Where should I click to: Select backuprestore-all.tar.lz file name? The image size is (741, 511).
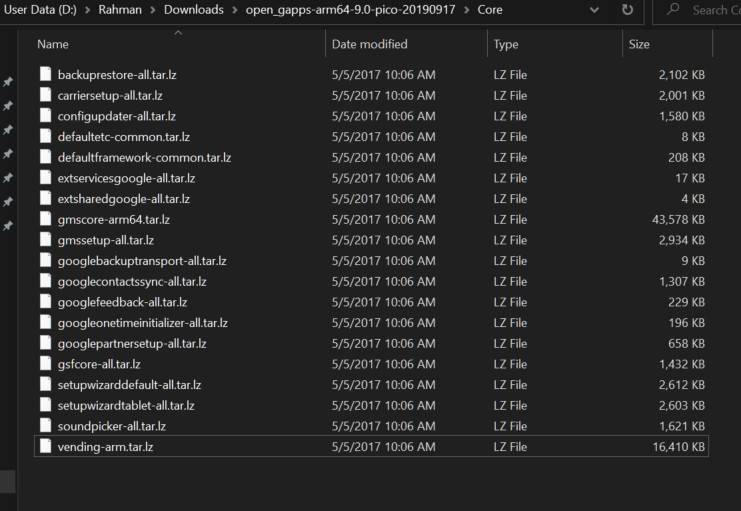(117, 75)
